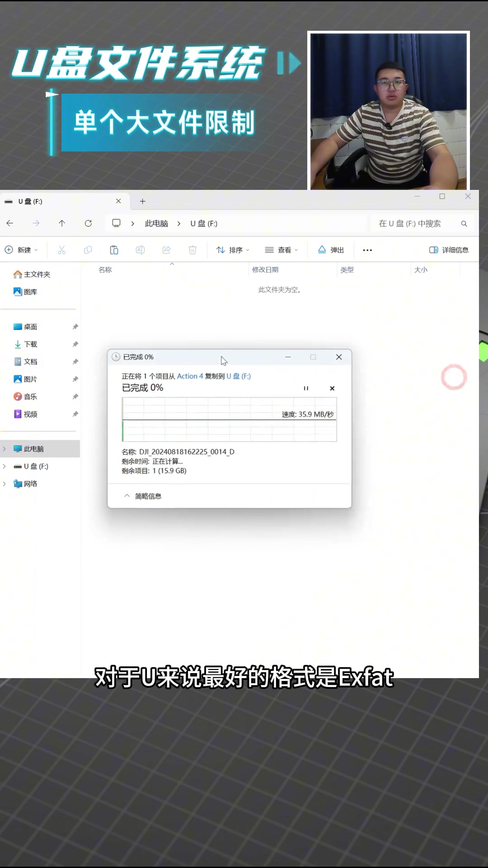Unpin 桌面 using its pin icon
The height and width of the screenshot is (868, 488).
(75, 327)
